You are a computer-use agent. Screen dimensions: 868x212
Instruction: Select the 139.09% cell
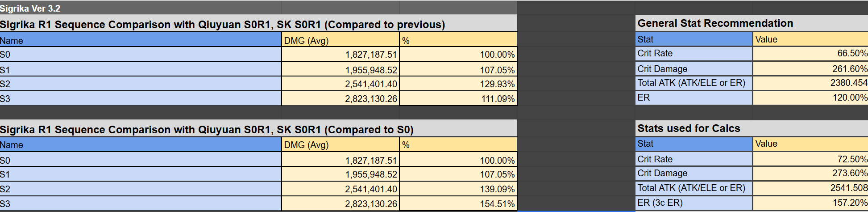coord(458,189)
